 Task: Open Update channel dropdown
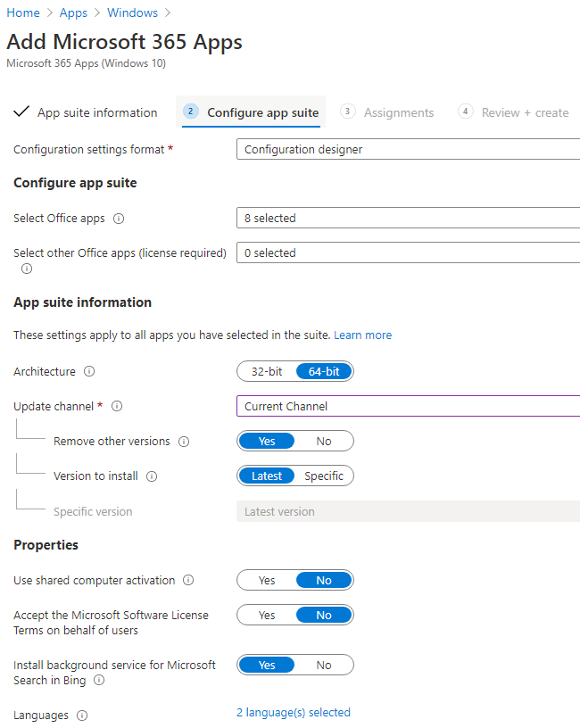[x=408, y=406]
